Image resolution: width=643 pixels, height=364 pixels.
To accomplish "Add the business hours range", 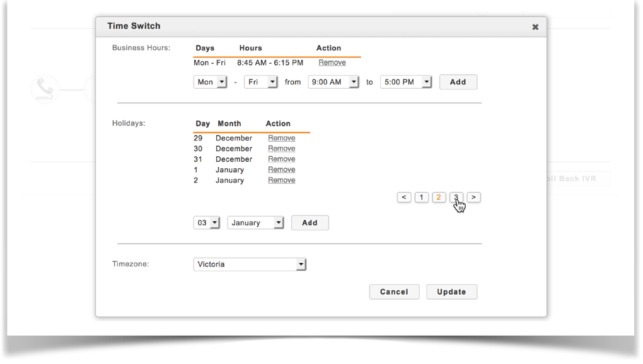I will (458, 82).
